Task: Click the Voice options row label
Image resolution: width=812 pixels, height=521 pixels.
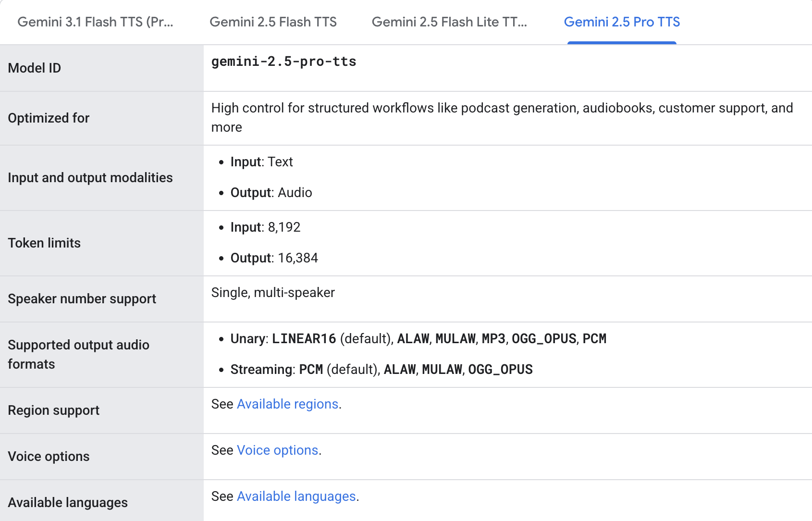Action: pos(49,457)
